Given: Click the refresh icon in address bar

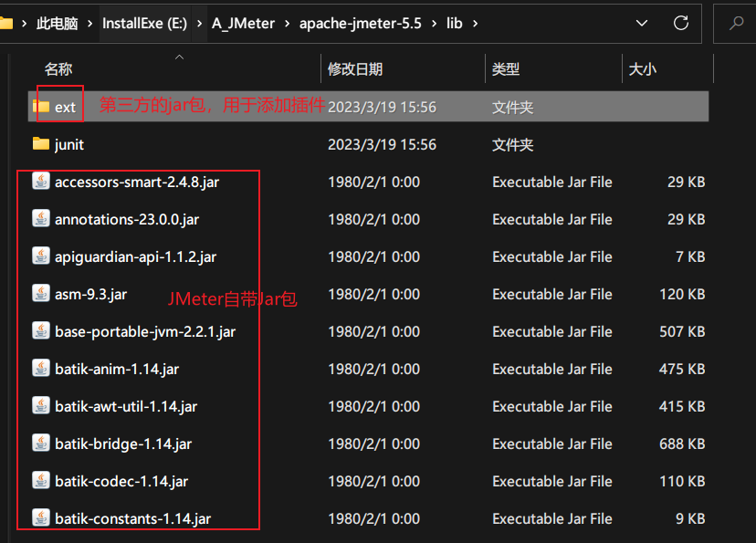Looking at the screenshot, I should pos(681,23).
